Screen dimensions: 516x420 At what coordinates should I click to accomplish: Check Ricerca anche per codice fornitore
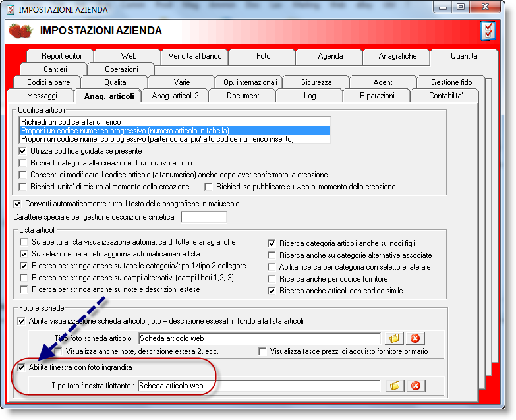point(272,279)
